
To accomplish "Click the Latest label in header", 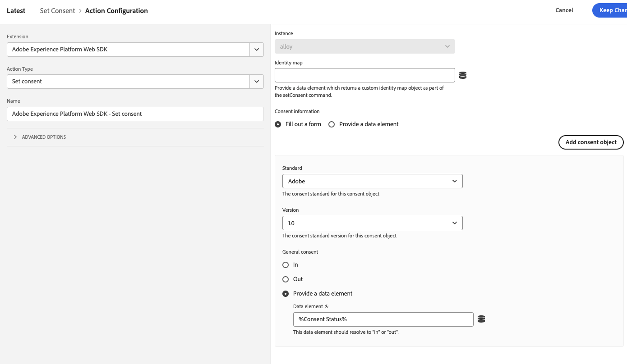I will pos(16,11).
